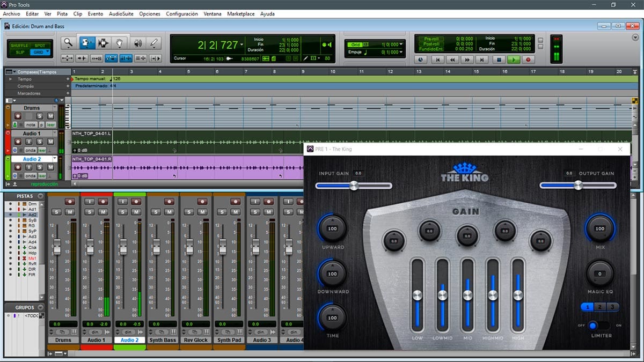The height and width of the screenshot is (362, 644).
Task: Select the Grabber hand tool
Action: (x=120, y=43)
